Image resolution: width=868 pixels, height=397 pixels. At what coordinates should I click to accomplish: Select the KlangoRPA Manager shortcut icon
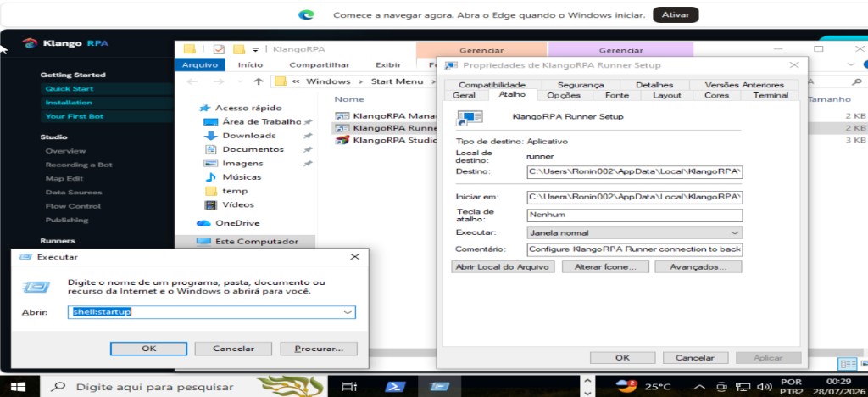pyautogui.click(x=342, y=116)
